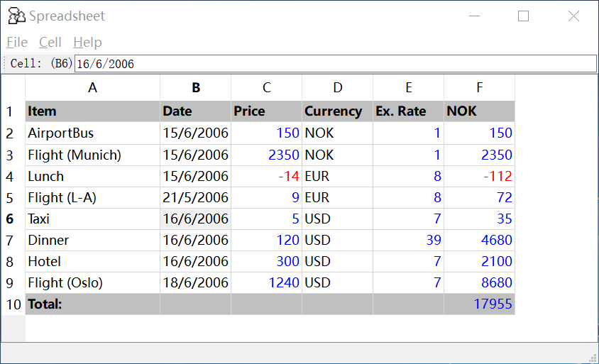Select column B header
This screenshot has width=599, height=364.
coord(196,88)
